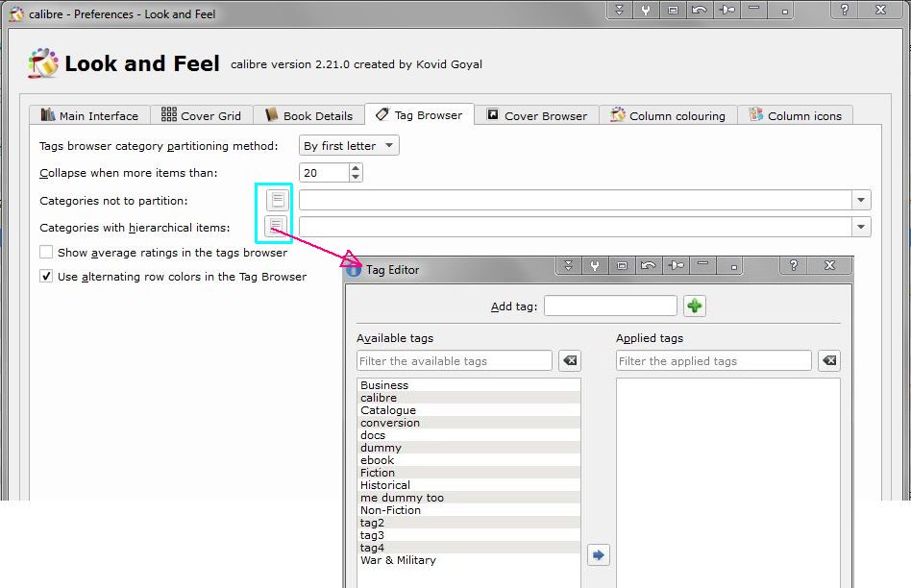
Task: Apply selected tag with blue arrow button
Action: coord(599,555)
